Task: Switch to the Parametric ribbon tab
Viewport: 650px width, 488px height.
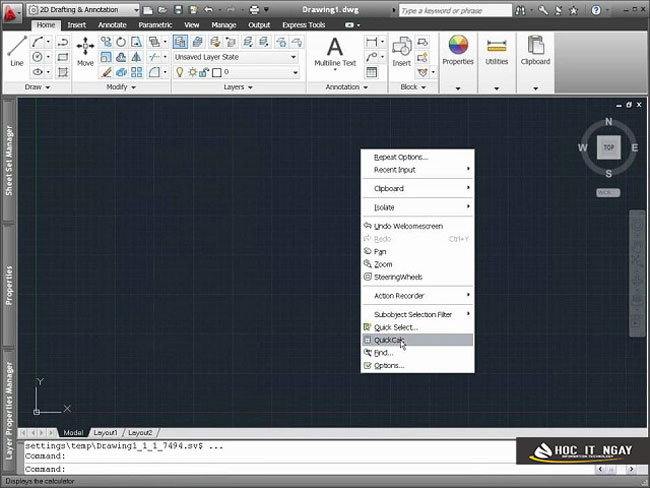Action: click(x=155, y=25)
